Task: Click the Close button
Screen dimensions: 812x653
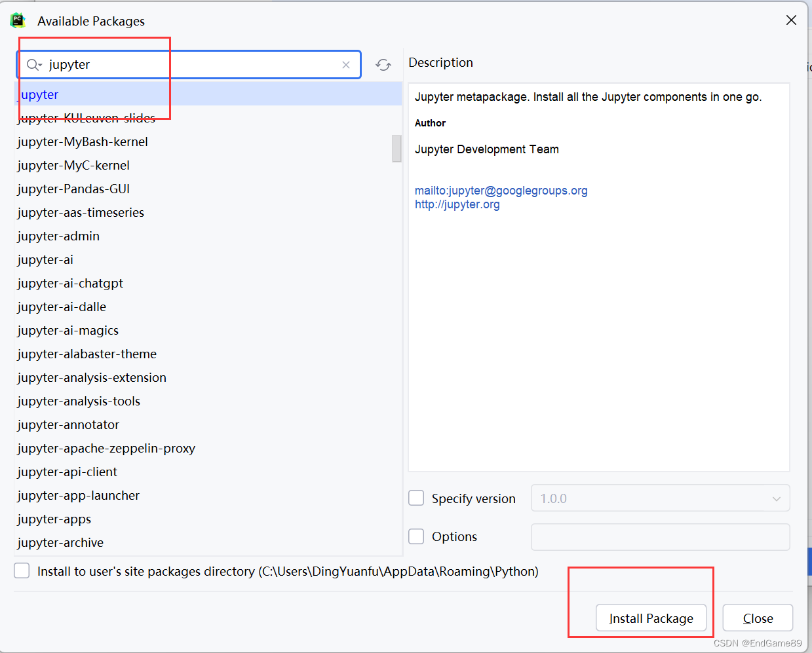Action: (758, 618)
